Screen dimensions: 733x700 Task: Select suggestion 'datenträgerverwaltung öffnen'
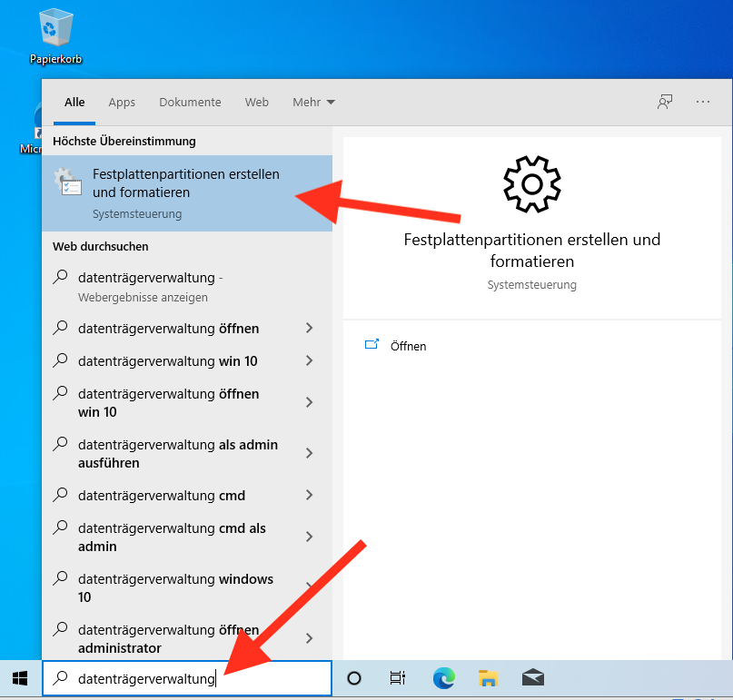[x=187, y=328]
